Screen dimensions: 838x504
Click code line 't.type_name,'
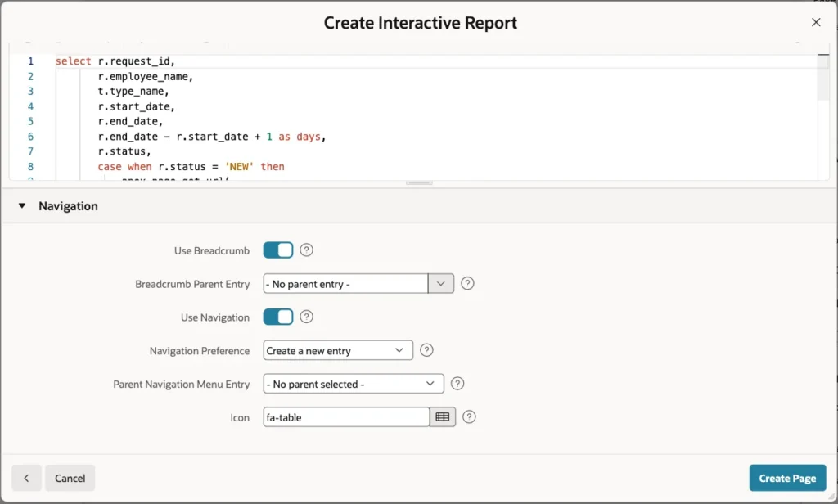(133, 92)
